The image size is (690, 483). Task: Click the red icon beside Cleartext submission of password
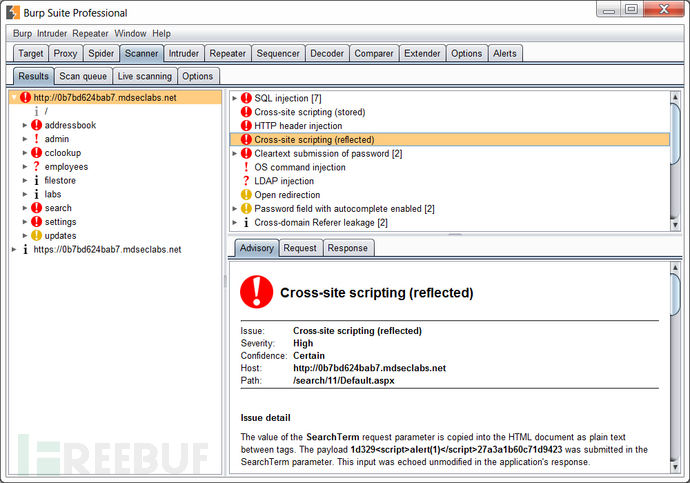tap(246, 153)
